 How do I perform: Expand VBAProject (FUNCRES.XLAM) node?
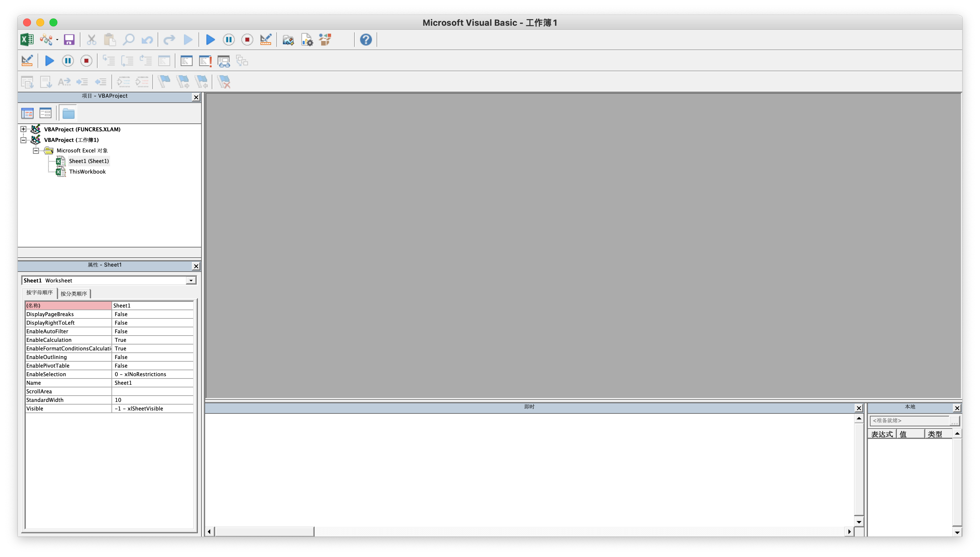23,129
